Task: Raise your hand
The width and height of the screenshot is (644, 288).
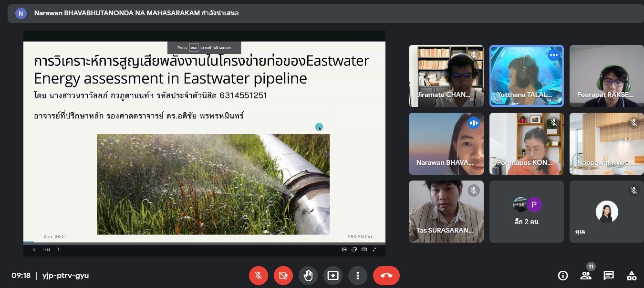Action: pos(308,276)
